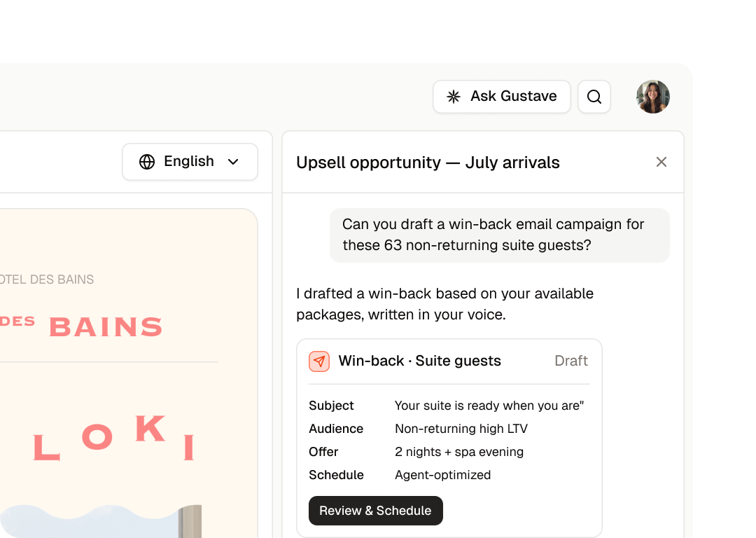
Task: Click the LOKI lettering in the preview
Action: [114, 437]
